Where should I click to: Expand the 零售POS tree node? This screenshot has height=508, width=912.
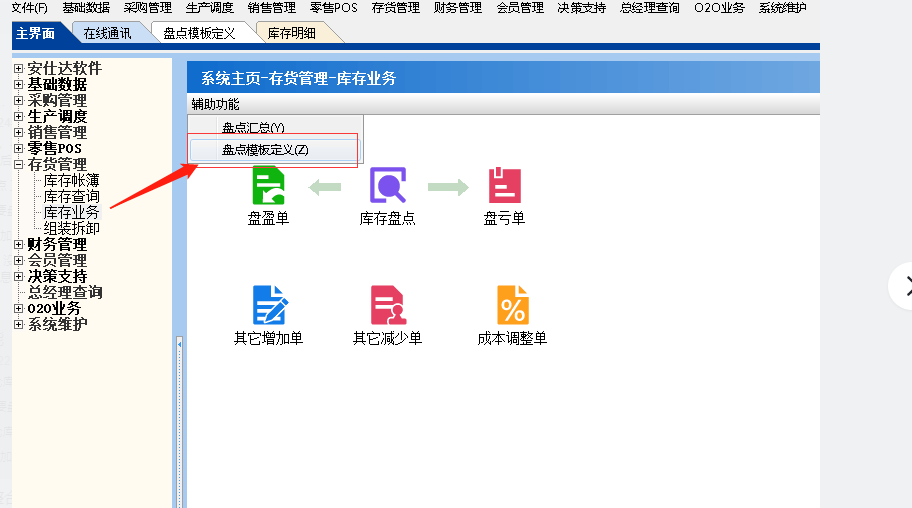coord(19,148)
